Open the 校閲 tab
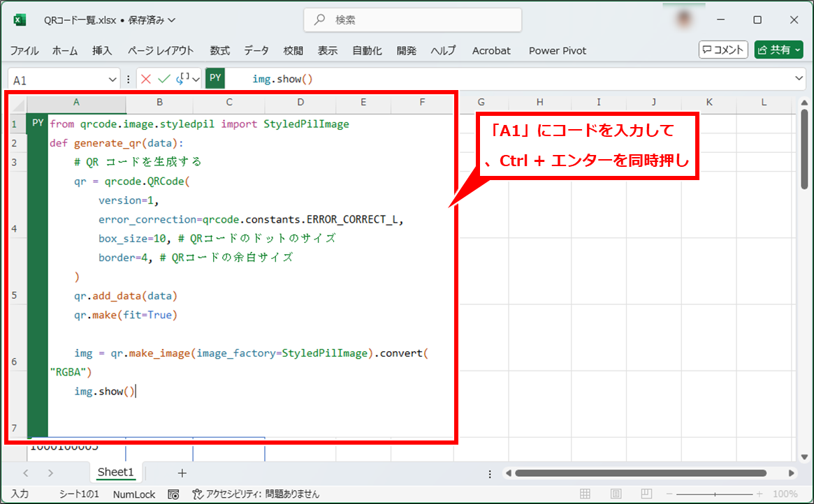Screen dimensions: 814x504 pos(293,50)
